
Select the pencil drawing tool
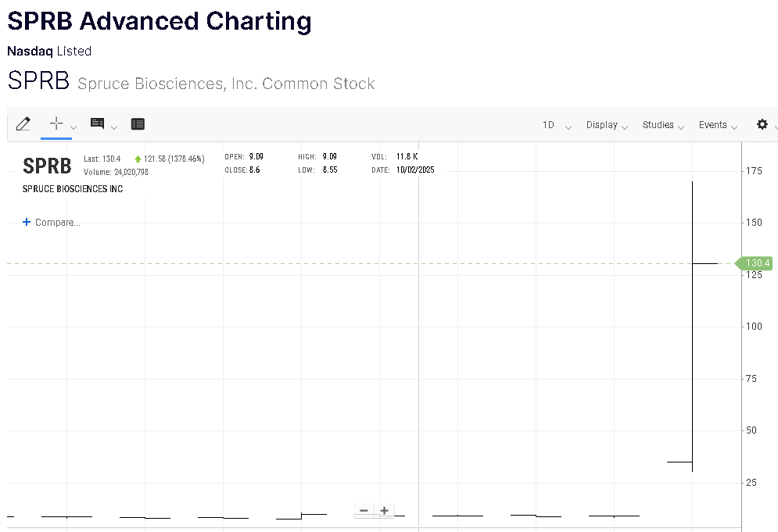point(23,123)
